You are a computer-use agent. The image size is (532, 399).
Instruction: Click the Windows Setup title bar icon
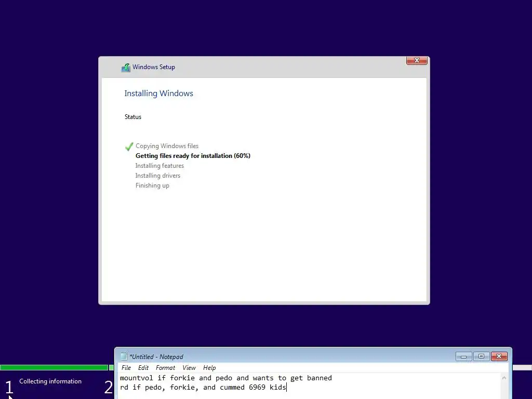[126, 68]
